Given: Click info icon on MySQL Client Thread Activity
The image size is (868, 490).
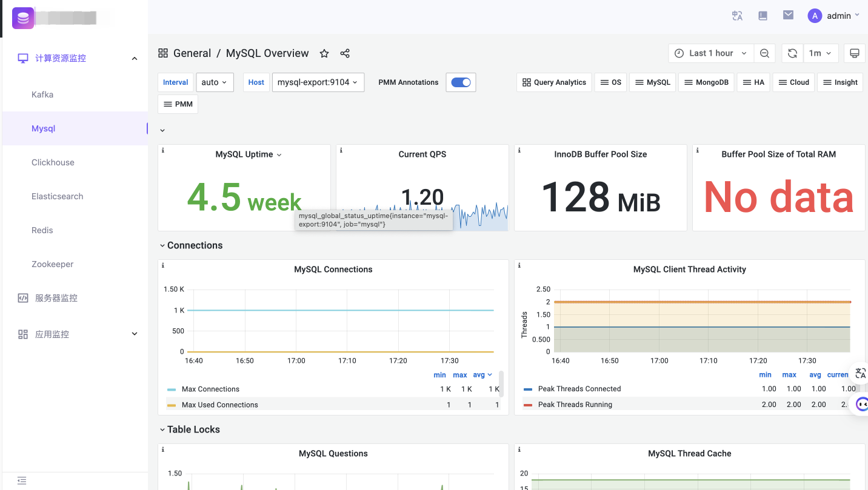Looking at the screenshot, I should click(519, 265).
